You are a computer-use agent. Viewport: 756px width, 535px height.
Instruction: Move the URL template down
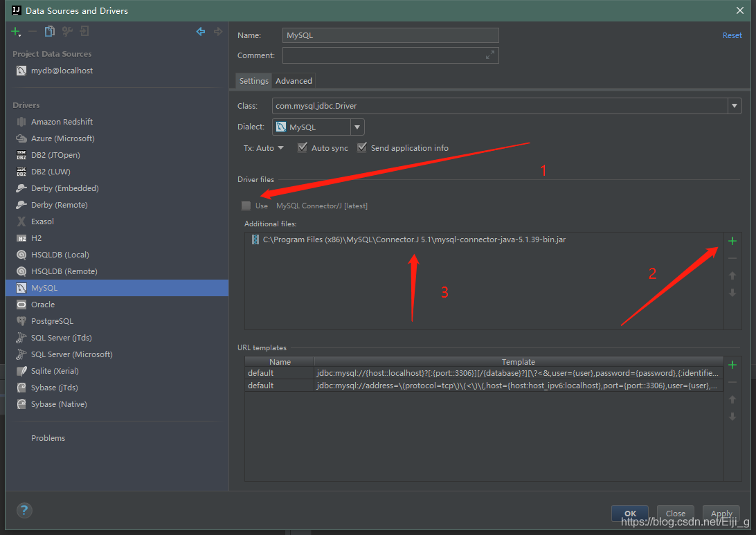(732, 417)
